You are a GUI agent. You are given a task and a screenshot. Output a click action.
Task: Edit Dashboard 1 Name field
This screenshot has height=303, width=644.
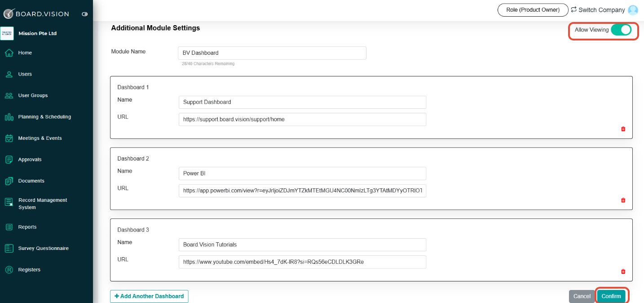302,102
